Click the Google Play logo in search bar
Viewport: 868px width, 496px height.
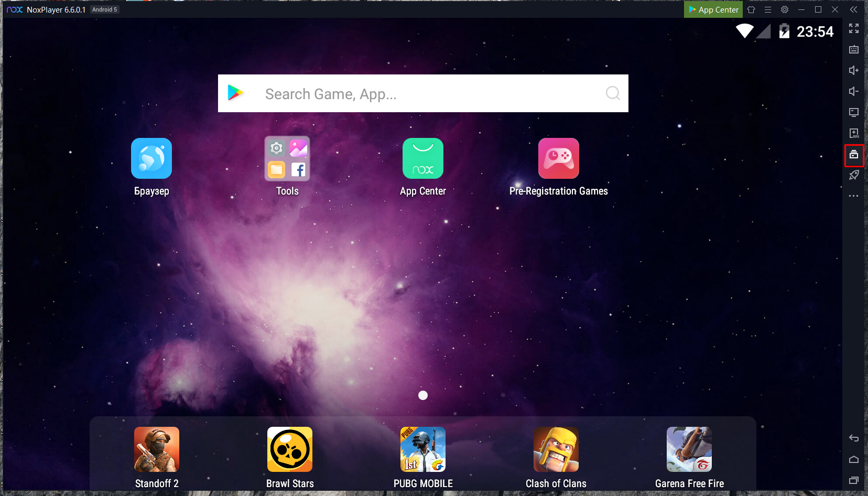235,93
